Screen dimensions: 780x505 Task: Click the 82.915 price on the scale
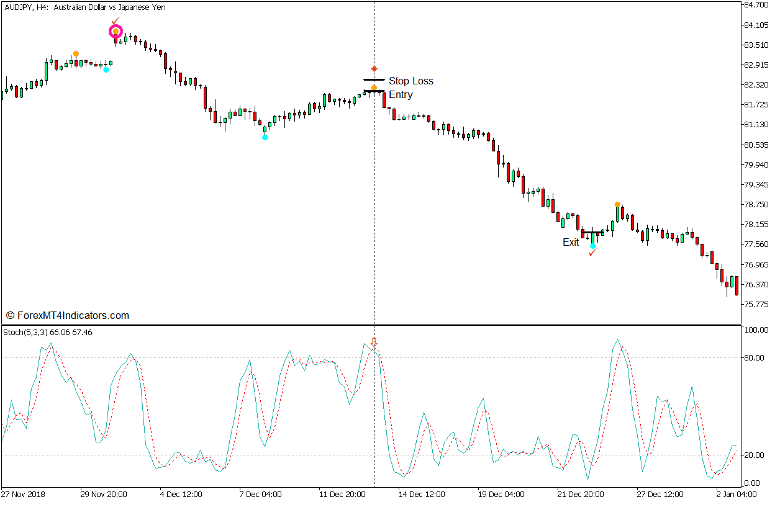coord(756,65)
